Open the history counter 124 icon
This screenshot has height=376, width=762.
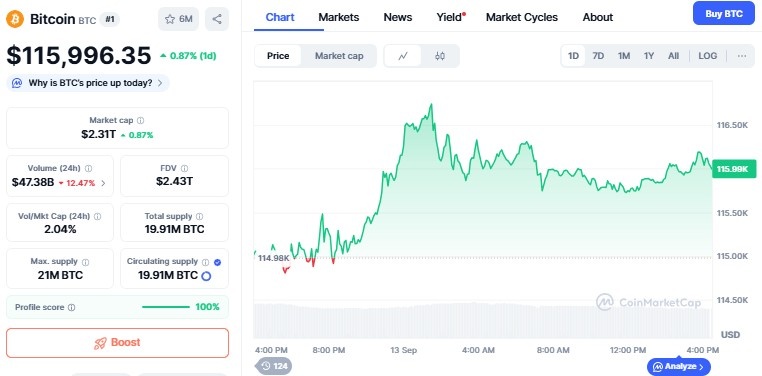tap(273, 366)
